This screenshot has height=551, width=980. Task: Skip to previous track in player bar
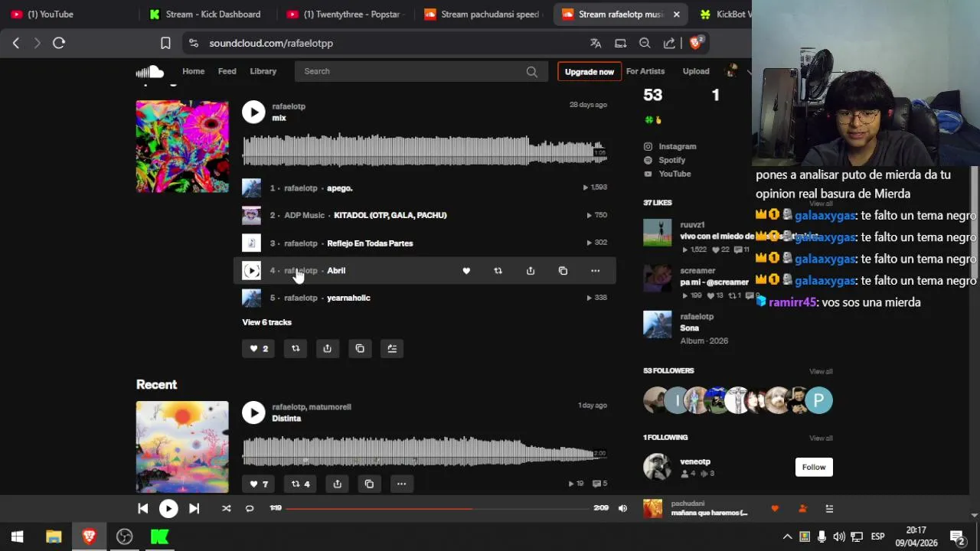[x=142, y=508]
